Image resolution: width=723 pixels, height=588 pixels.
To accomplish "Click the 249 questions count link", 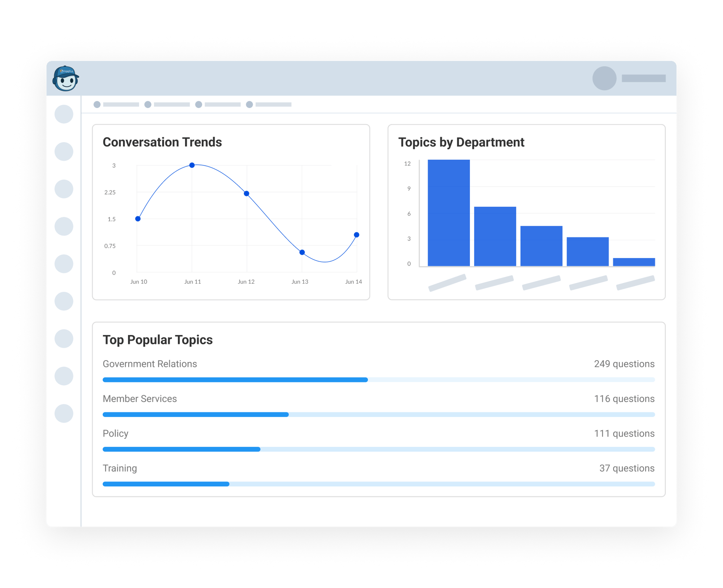I will tap(624, 364).
